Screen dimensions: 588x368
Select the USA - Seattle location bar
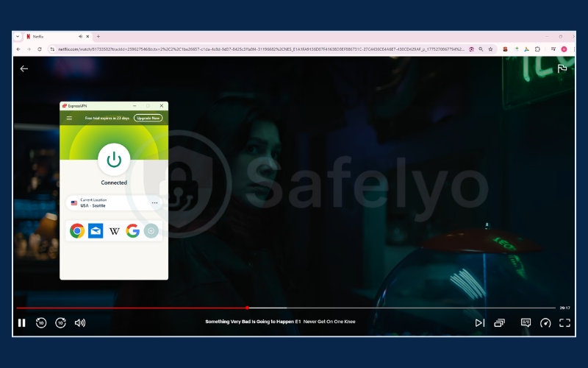click(114, 203)
